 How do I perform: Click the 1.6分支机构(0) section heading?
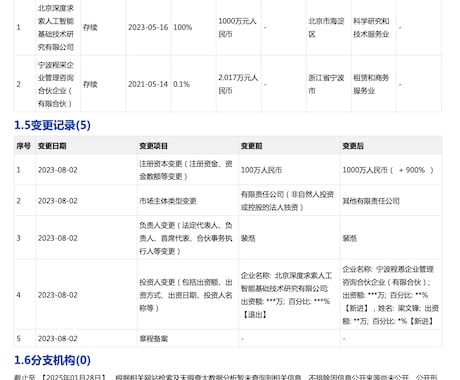coord(52,360)
